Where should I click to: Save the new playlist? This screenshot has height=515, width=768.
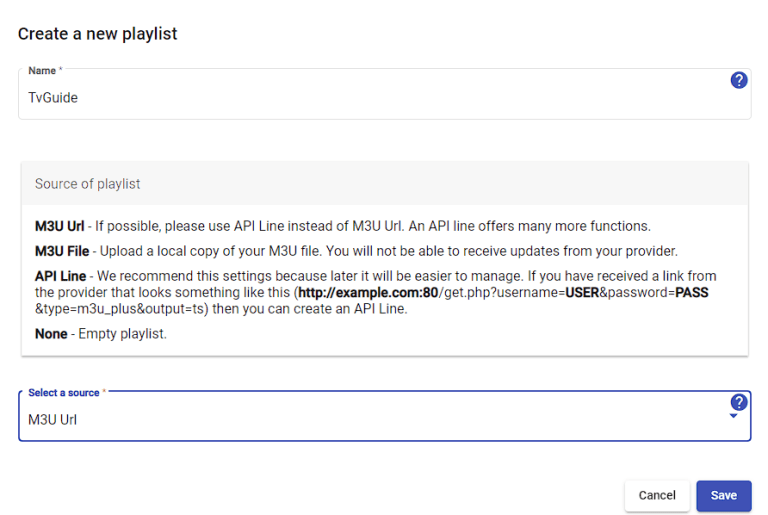click(723, 495)
